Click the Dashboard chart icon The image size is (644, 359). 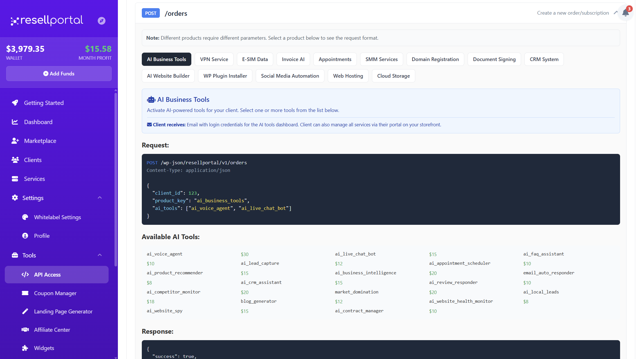[15, 122]
